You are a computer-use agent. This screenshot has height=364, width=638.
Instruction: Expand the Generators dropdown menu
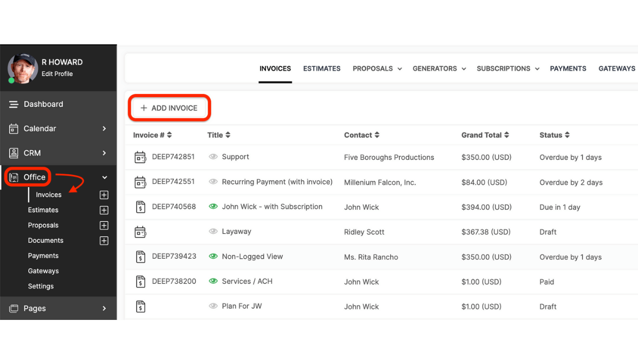(x=439, y=68)
